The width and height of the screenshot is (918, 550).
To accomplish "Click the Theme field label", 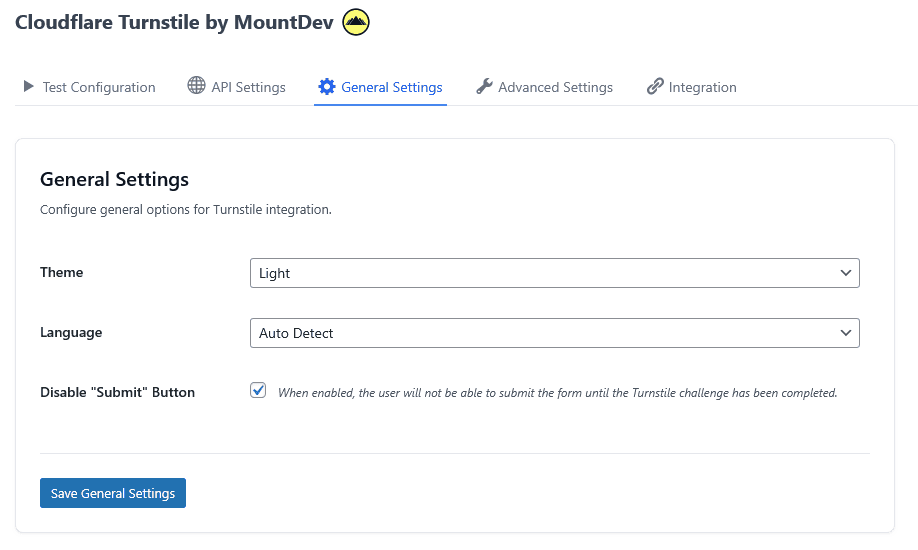I will click(61, 272).
